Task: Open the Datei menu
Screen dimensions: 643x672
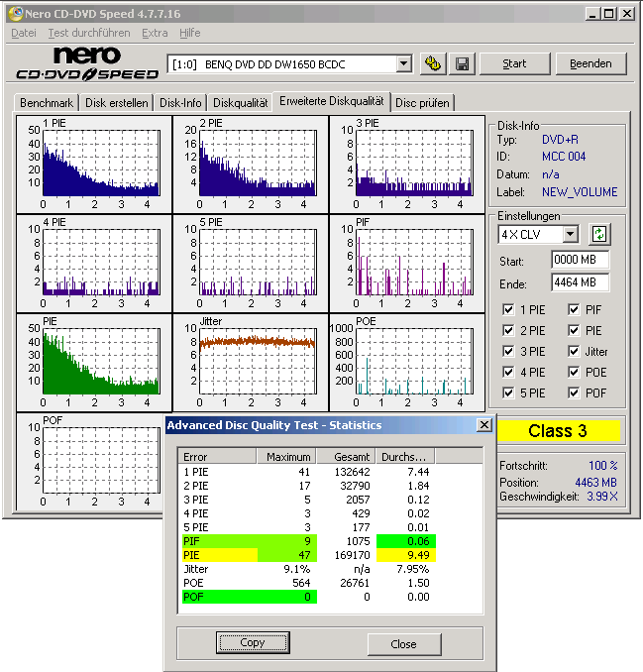Action: 23,33
